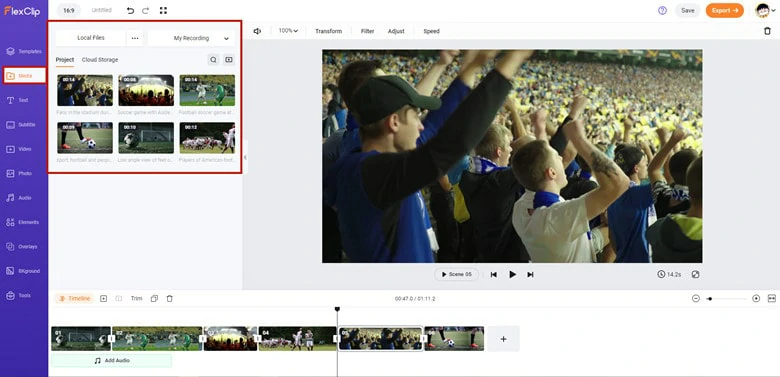Open the 100% volume dropdown

tap(288, 31)
